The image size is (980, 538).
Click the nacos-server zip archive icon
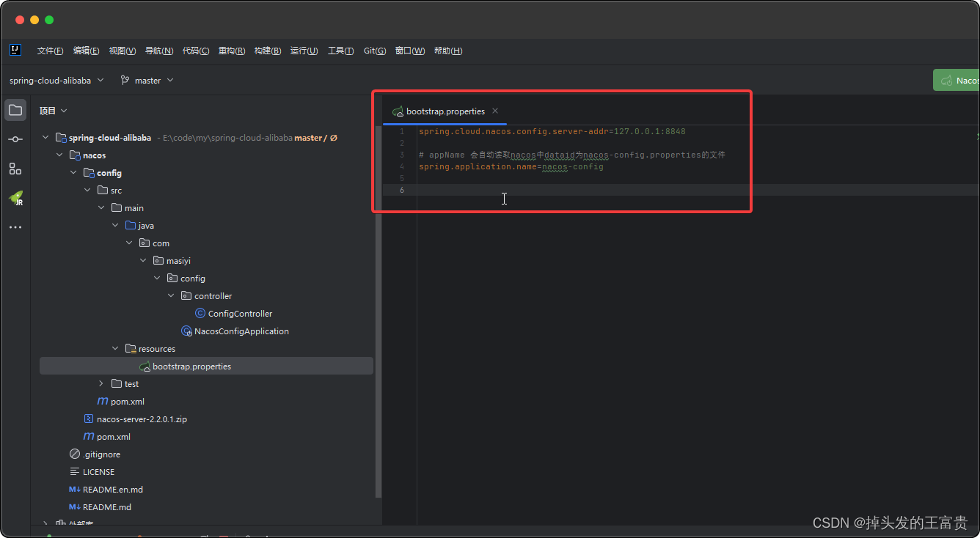89,419
